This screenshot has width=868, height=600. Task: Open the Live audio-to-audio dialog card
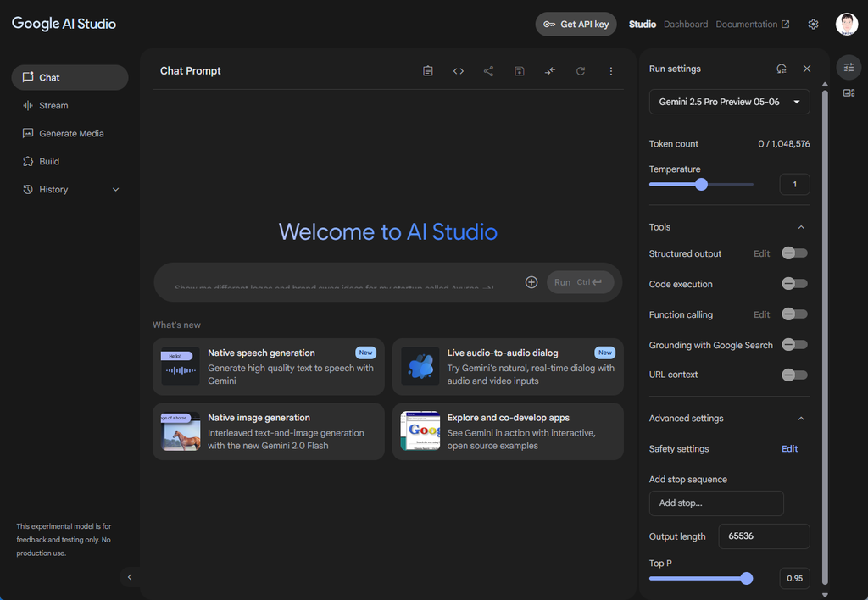(509, 366)
